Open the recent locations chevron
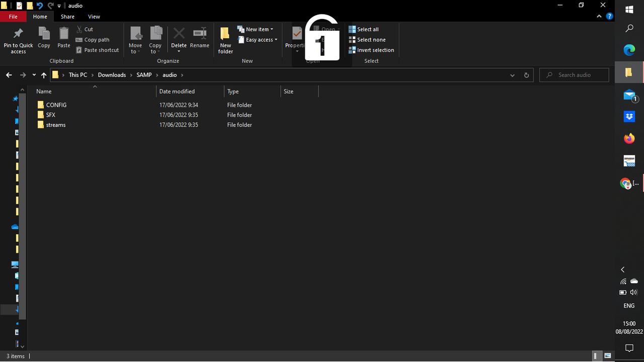 point(34,75)
